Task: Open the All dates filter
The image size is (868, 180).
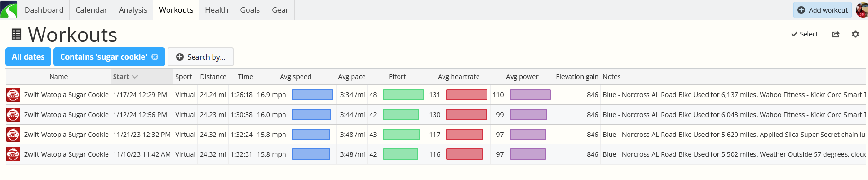Action: pos(28,57)
